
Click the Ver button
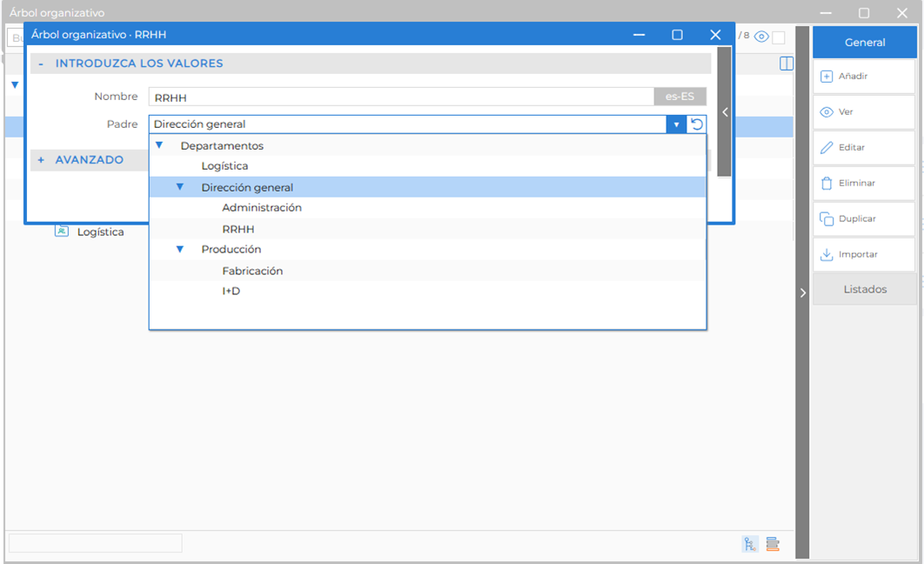[864, 112]
